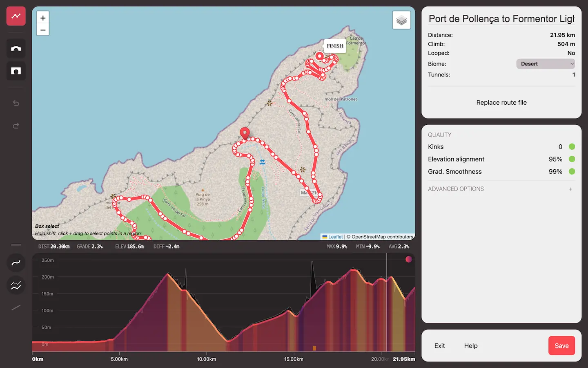Select the straight line flatten tool

(x=16, y=308)
